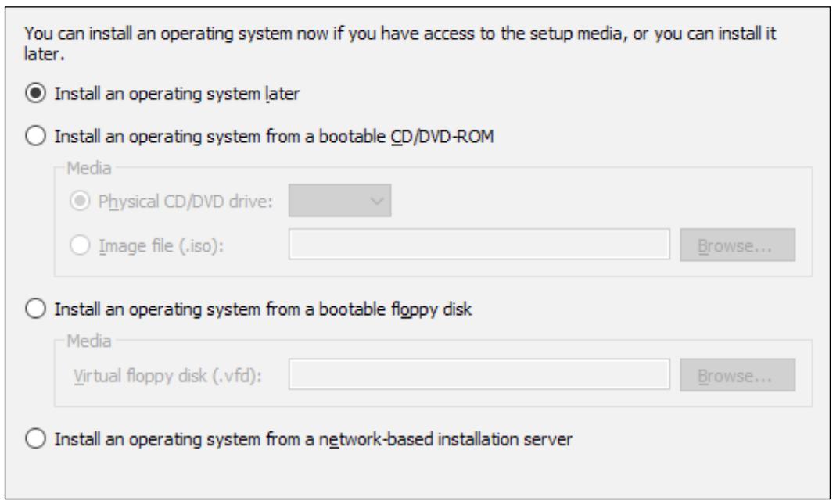Image resolution: width=840 pixels, height=504 pixels.
Task: Click the 'Install an operating system later' label text
Action: (177, 95)
